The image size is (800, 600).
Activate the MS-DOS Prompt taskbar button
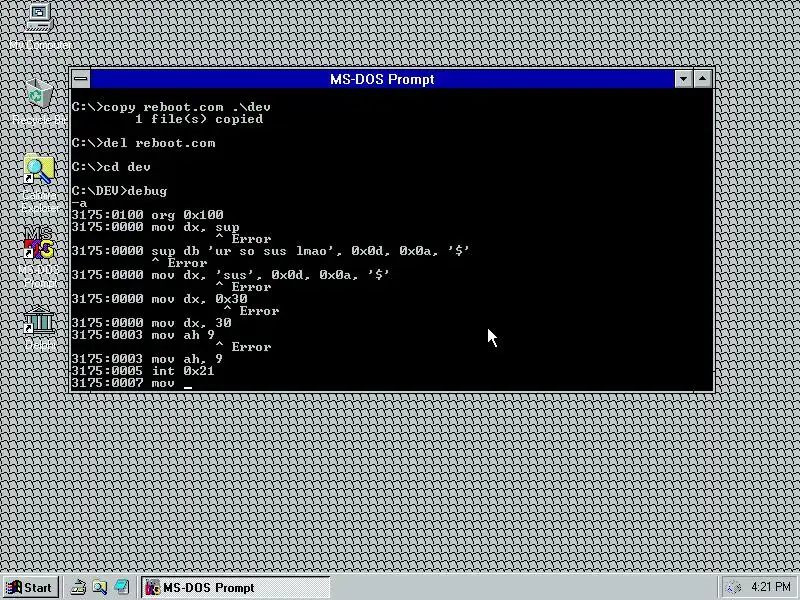(235, 588)
